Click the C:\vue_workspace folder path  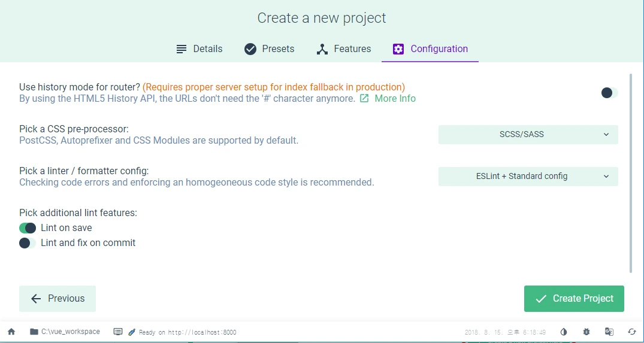[65, 332]
